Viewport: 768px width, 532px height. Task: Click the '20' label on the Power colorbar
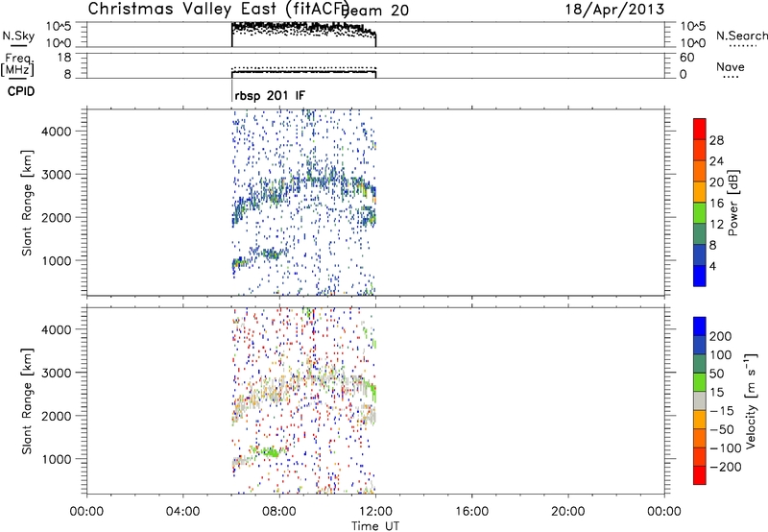pos(716,182)
